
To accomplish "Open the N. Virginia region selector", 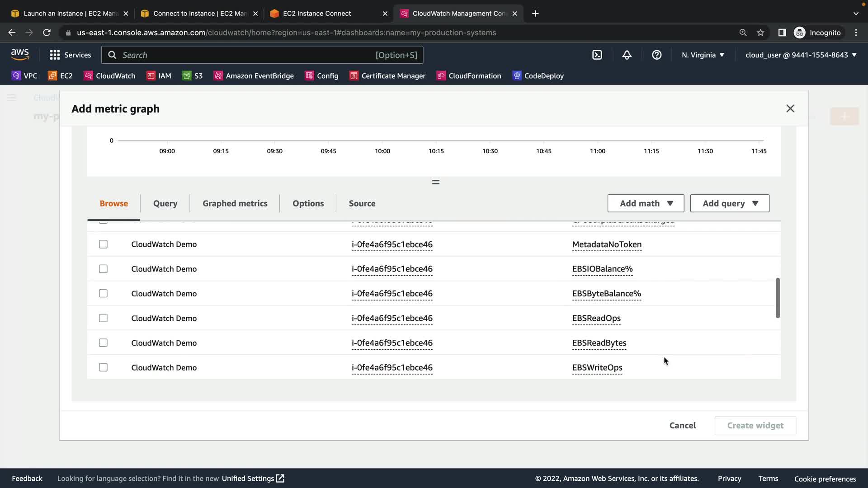I will (703, 55).
